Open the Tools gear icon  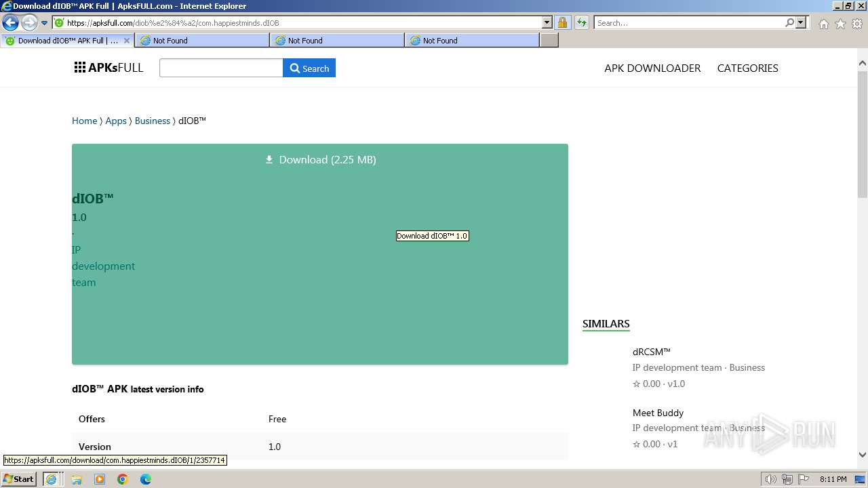[x=857, y=24]
